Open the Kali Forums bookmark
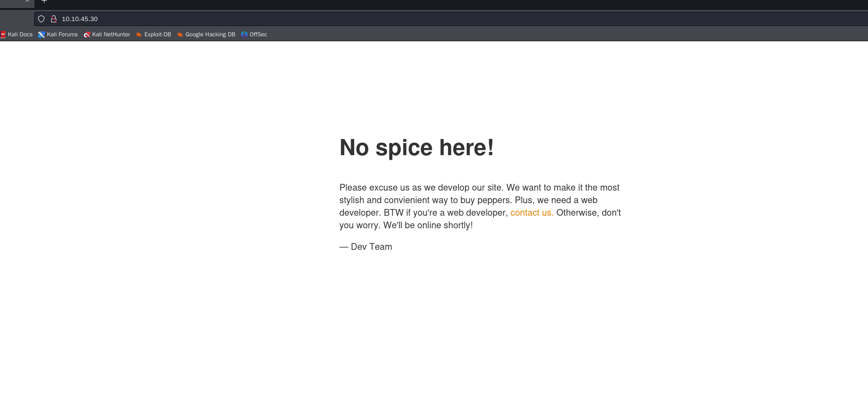Image resolution: width=868 pixels, height=396 pixels. click(x=58, y=35)
